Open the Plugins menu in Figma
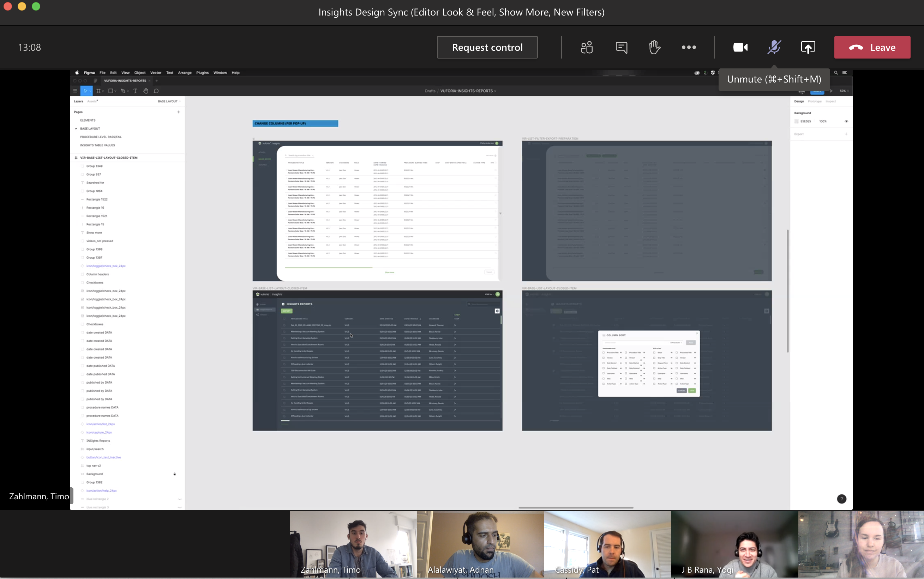924x579 pixels. [202, 73]
